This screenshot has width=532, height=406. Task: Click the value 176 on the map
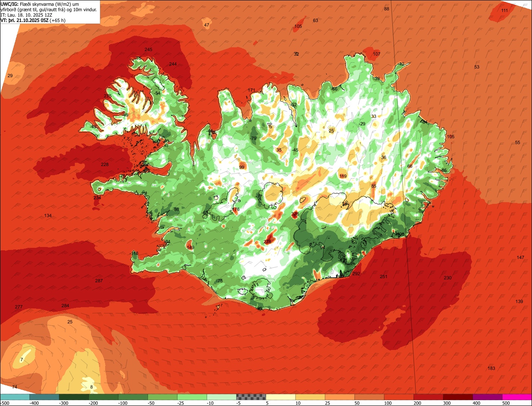tap(236, 210)
